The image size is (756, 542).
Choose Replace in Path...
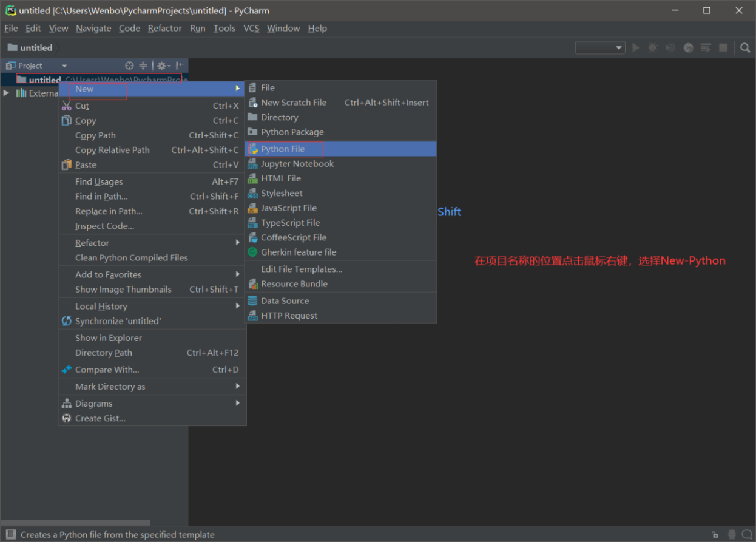pos(152,211)
